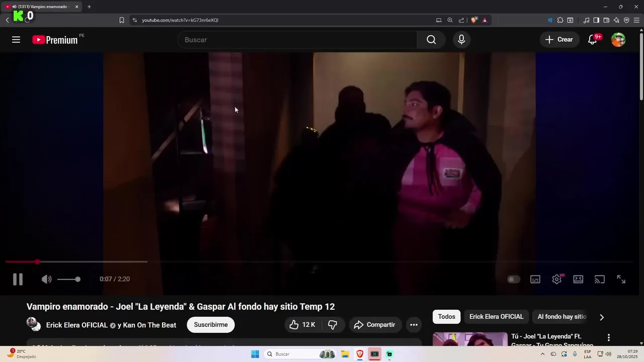Click the Erick Elera channel avatar

pos(33,324)
